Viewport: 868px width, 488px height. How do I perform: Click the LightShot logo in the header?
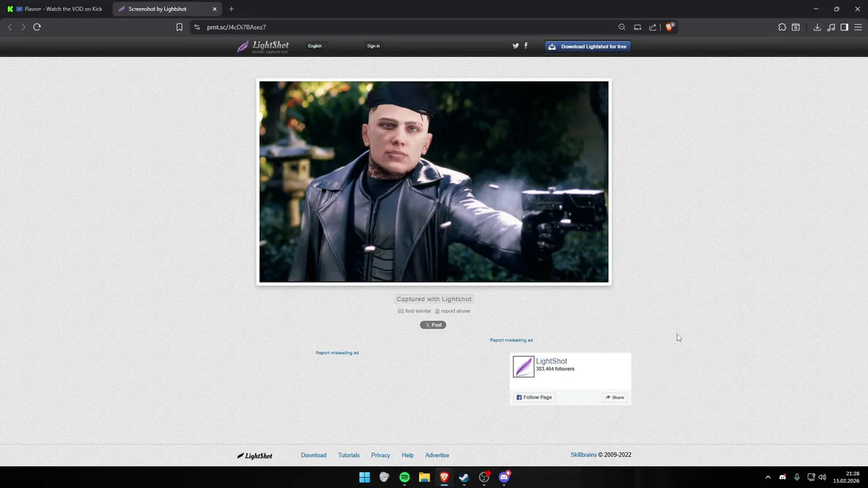tap(263, 46)
